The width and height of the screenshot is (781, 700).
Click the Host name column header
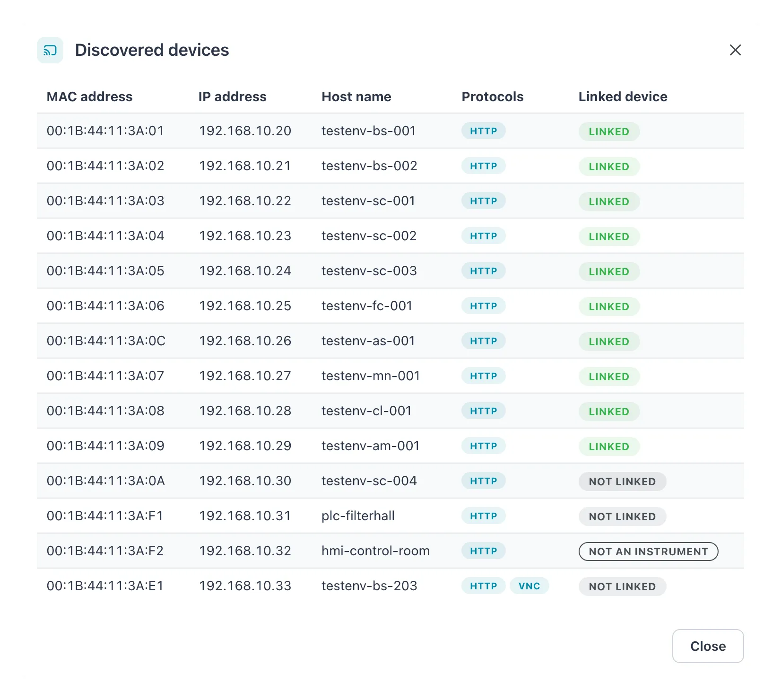tap(356, 97)
